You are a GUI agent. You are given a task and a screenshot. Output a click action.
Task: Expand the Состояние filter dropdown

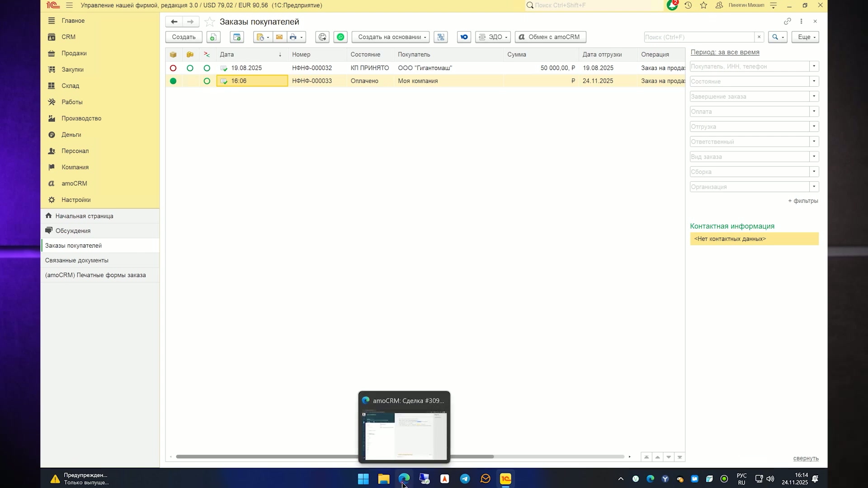click(814, 81)
